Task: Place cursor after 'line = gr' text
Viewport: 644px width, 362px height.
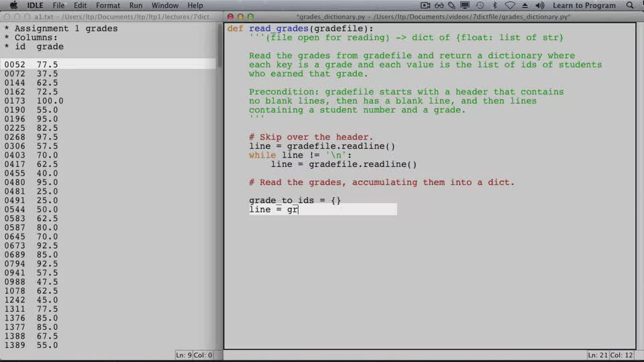Action: click(299, 209)
